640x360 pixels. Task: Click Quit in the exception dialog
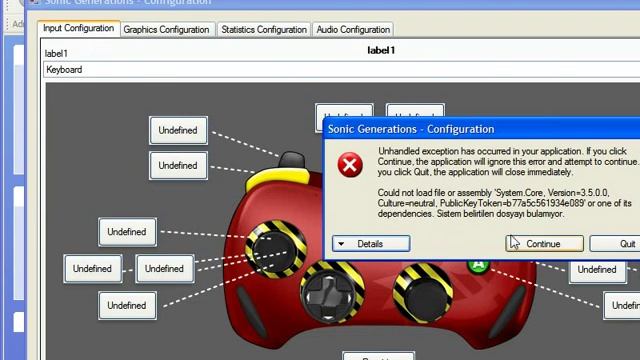[616, 244]
